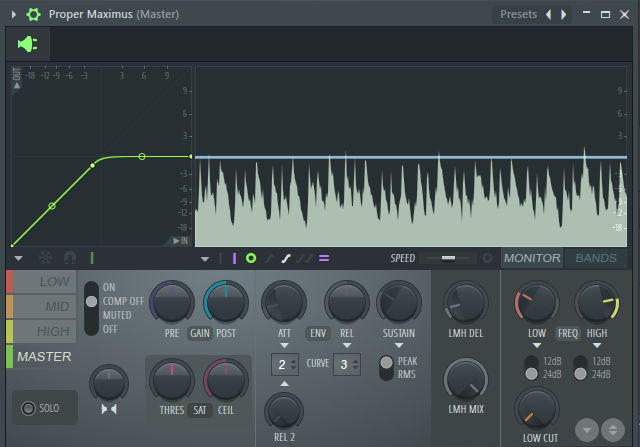Viewport: 640px width, 447px height.
Task: Click the OUT arrow on graph
Action: tap(17, 86)
